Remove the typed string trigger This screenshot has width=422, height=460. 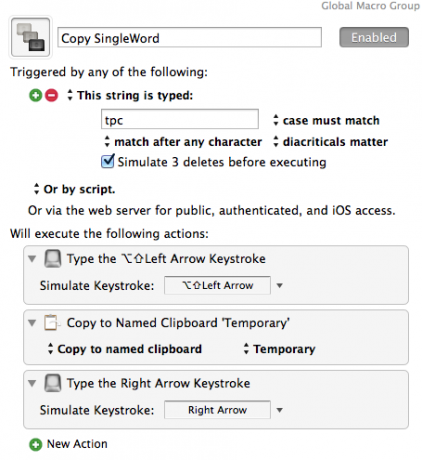[x=51, y=95]
